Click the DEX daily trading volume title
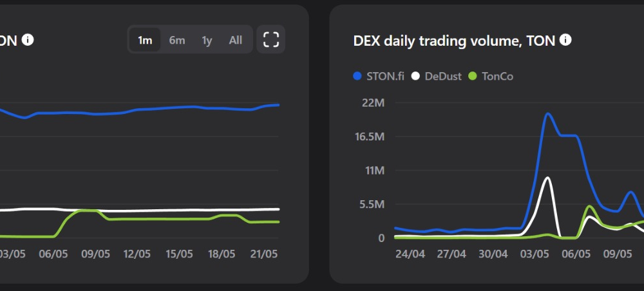The height and width of the screenshot is (291, 644). click(454, 41)
